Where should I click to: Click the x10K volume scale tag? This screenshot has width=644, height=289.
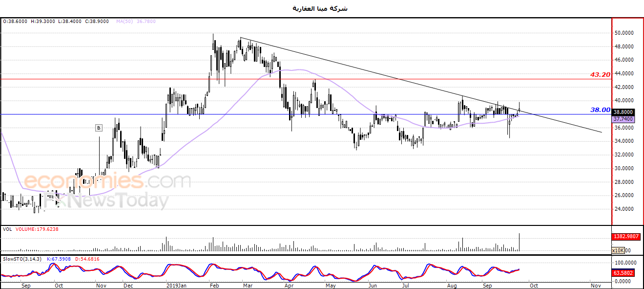[x=619, y=250]
